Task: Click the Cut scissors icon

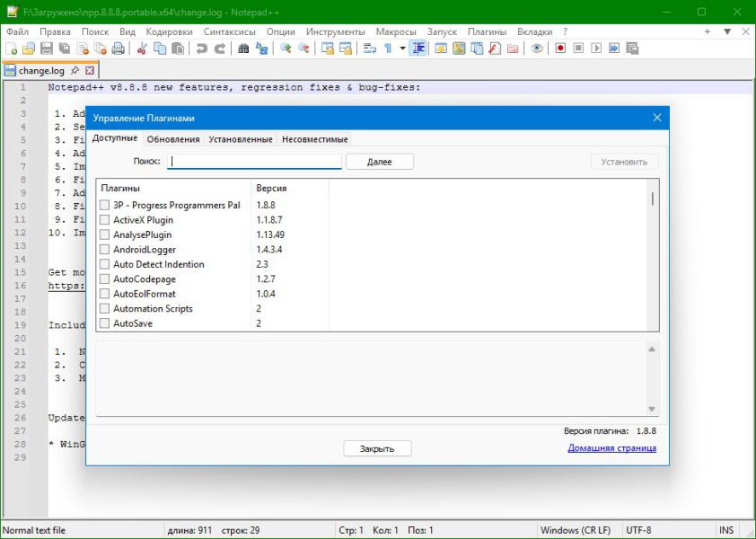Action: [142, 49]
